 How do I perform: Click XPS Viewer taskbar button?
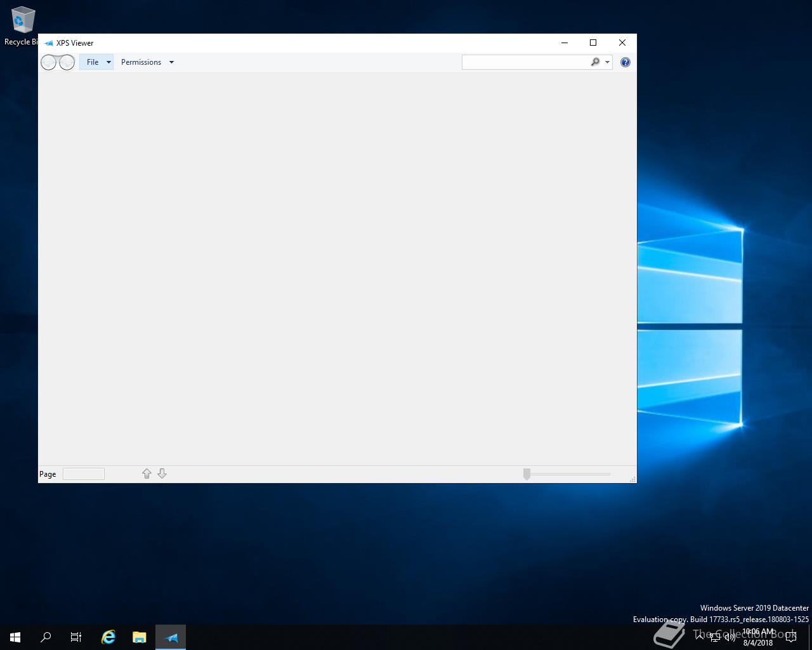(171, 637)
